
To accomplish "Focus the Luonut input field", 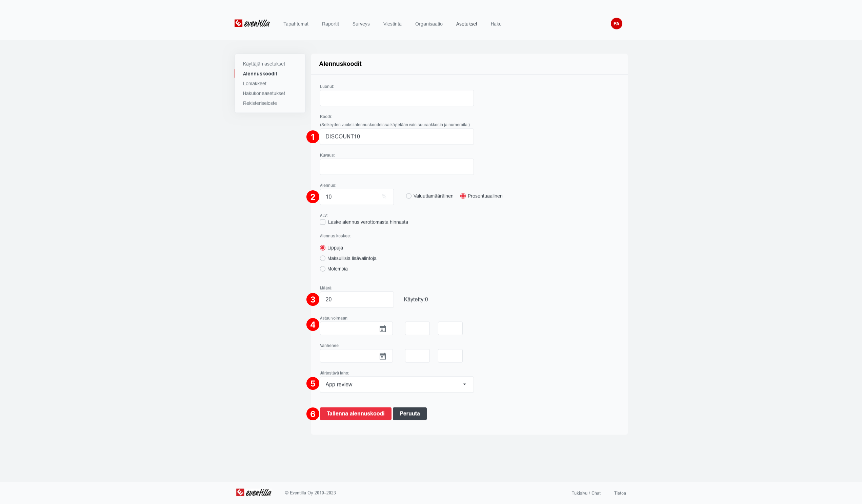I will tap(397, 98).
